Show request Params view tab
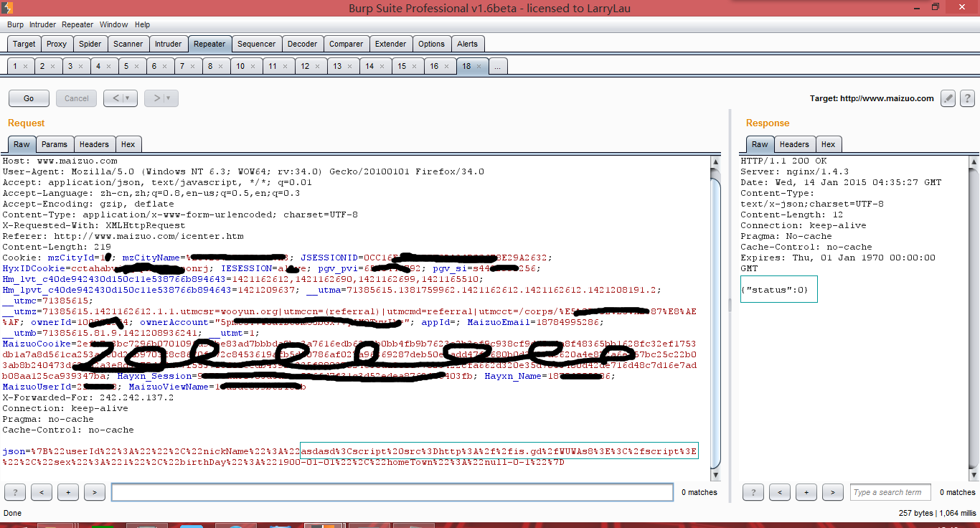The width and height of the screenshot is (980, 528). pyautogui.click(x=55, y=144)
